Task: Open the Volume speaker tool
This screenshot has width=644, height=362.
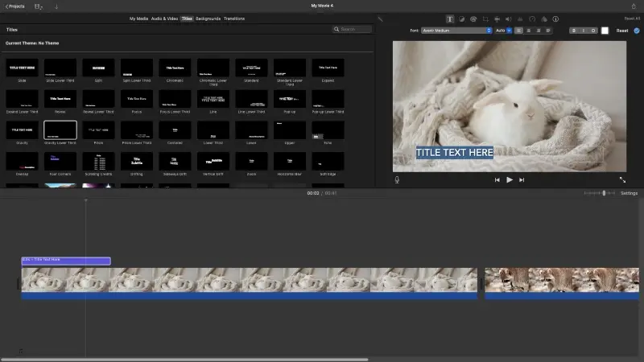Action: [509, 19]
